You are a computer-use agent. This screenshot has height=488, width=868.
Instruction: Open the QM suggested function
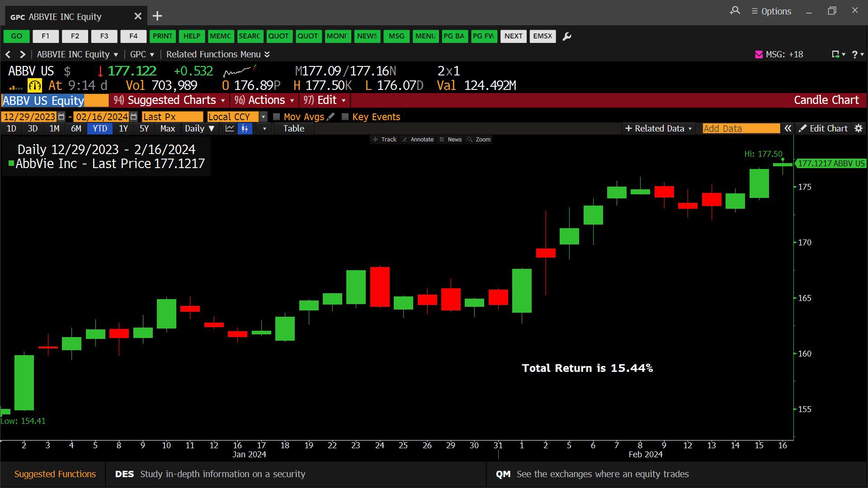(x=677, y=474)
